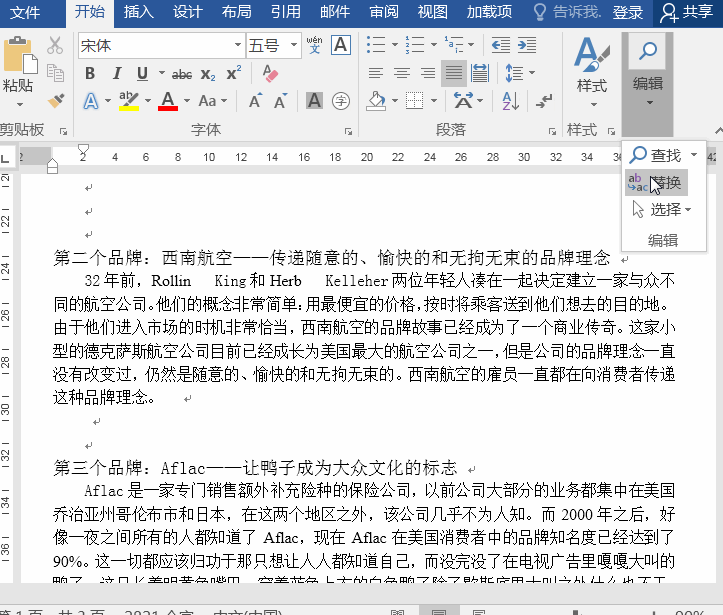Click the distributed alignment icon
This screenshot has height=615, width=723.
(480, 73)
